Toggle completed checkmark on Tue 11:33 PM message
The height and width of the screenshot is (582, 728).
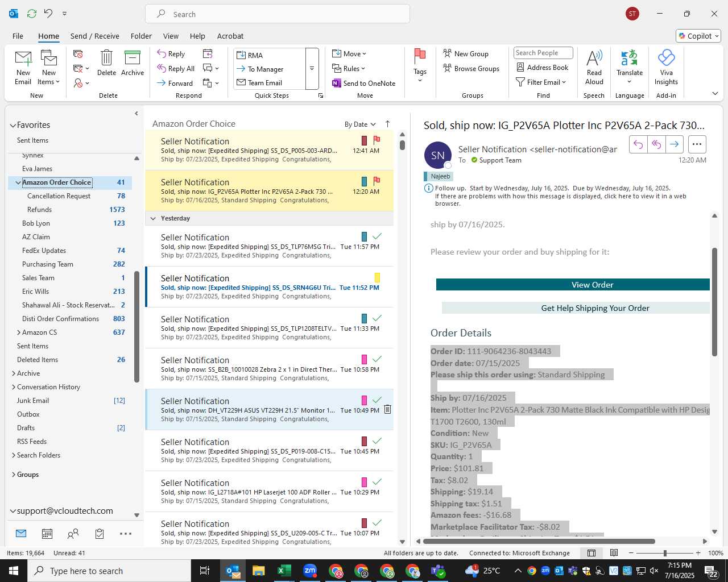[x=377, y=318]
